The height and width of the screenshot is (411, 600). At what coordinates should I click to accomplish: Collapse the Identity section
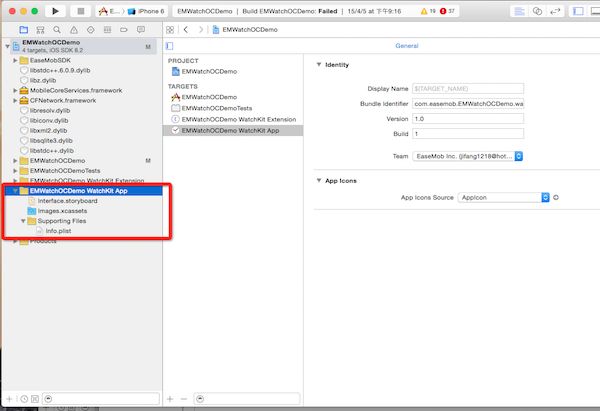click(318, 64)
